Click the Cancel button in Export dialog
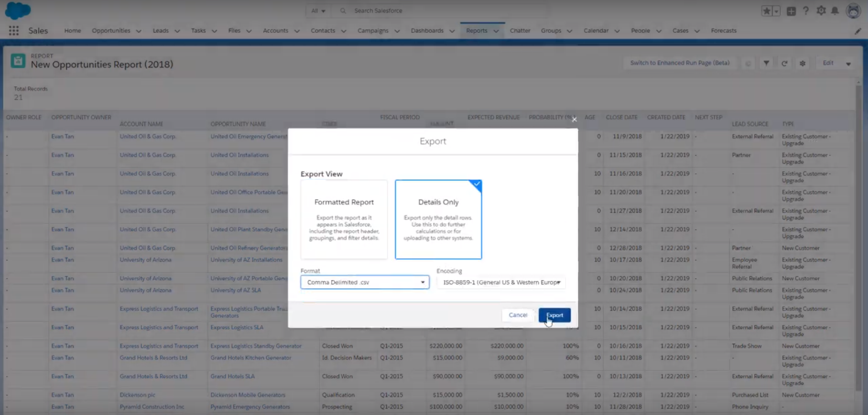The width and height of the screenshot is (868, 415). (x=518, y=315)
